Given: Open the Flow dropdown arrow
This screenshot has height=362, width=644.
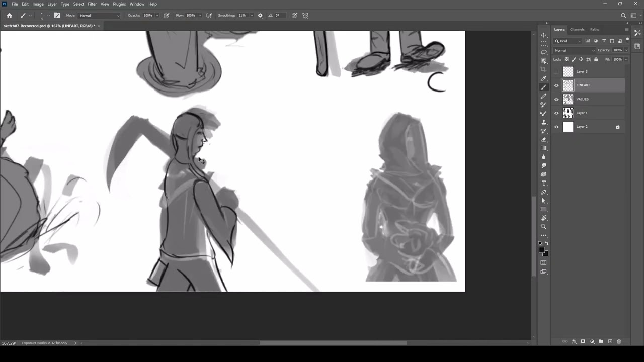Looking at the screenshot, I should pyautogui.click(x=200, y=16).
